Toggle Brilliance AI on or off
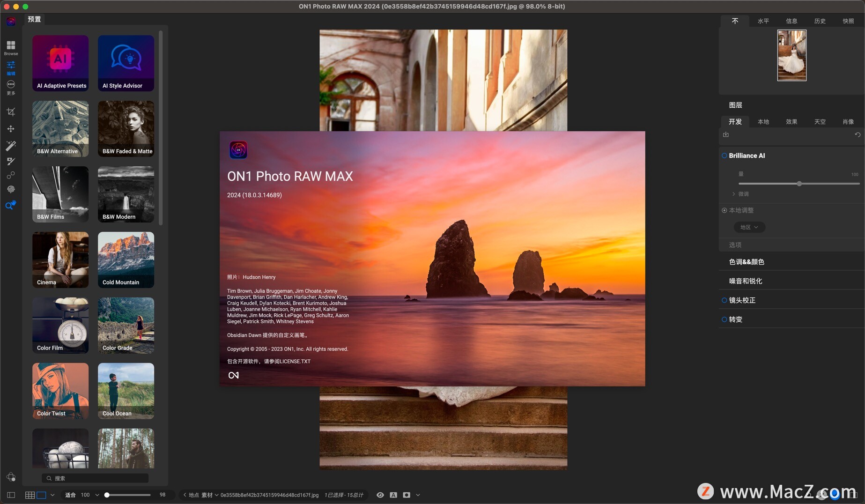This screenshot has width=865, height=504. coord(724,156)
